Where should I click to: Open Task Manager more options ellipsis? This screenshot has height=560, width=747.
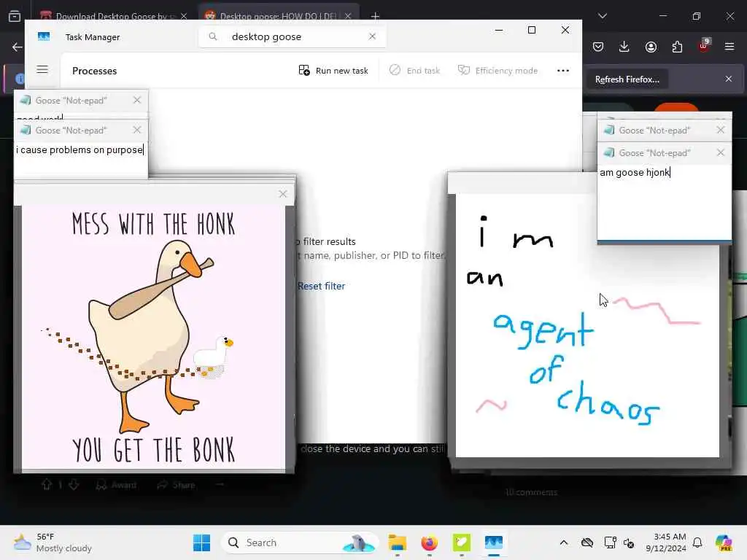tap(562, 71)
